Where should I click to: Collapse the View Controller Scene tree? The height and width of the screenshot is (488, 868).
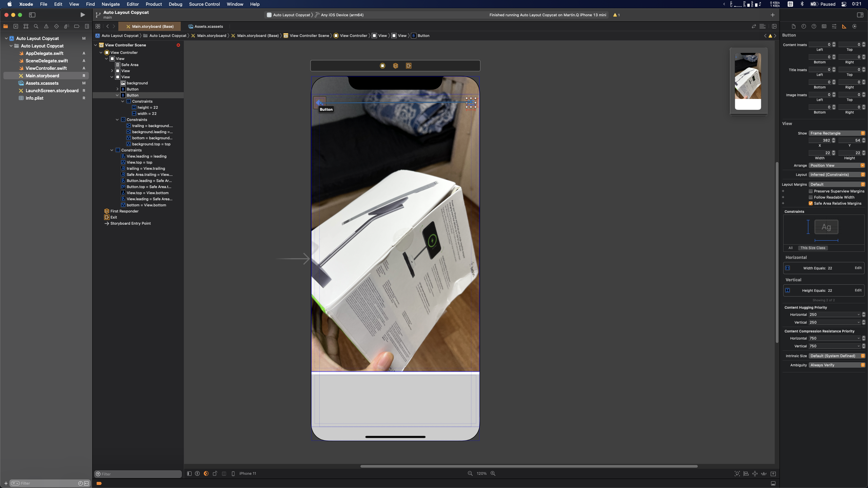96,45
